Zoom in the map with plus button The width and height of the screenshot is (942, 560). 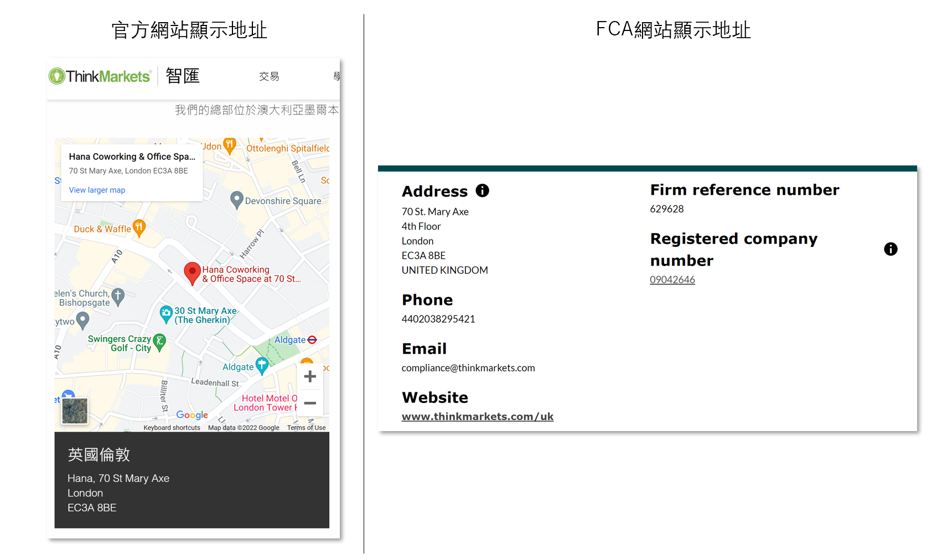(x=310, y=376)
